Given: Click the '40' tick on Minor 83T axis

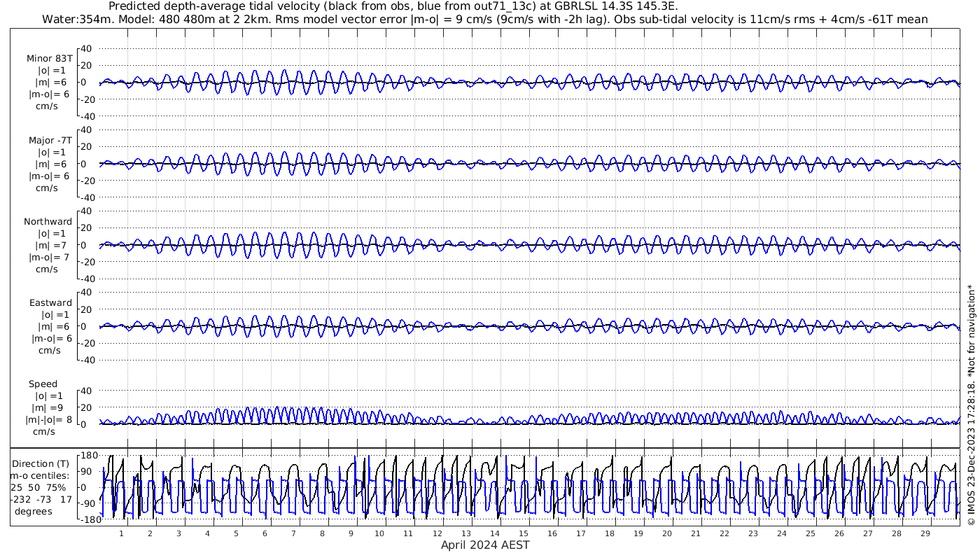Looking at the screenshot, I should 87,49.
